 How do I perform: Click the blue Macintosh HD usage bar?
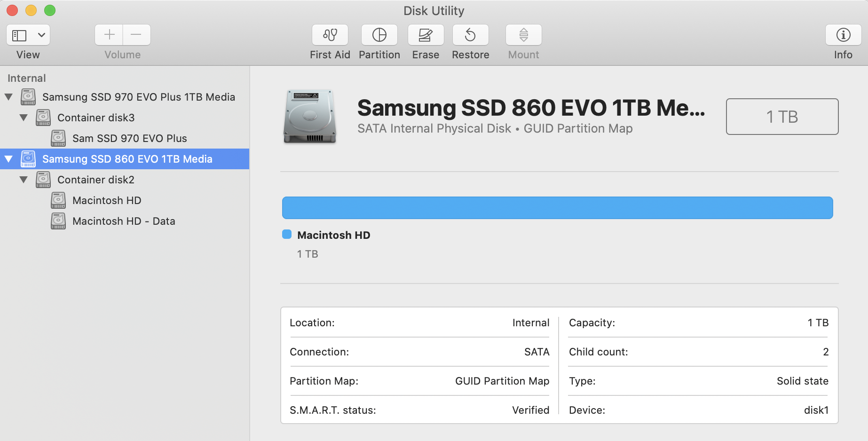(557, 208)
